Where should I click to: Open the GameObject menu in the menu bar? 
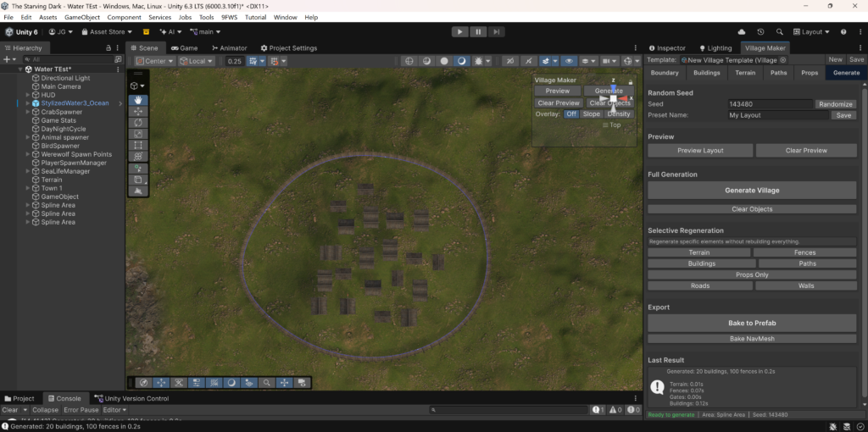(82, 17)
